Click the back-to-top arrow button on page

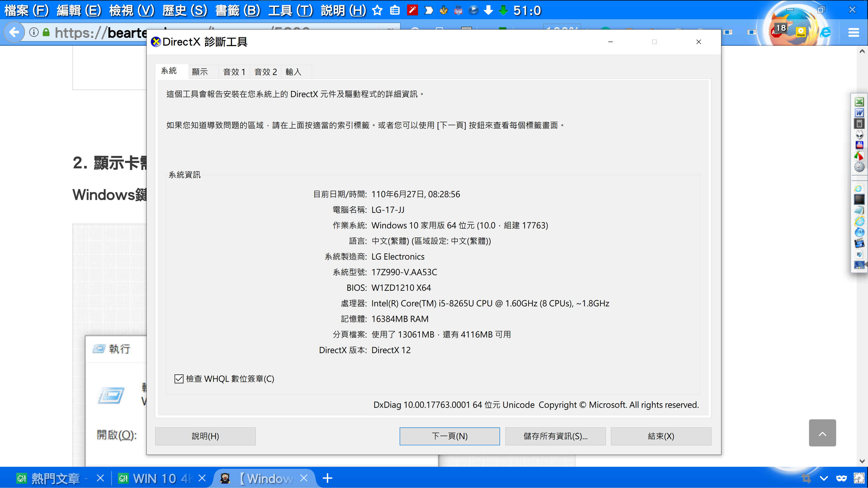(822, 433)
